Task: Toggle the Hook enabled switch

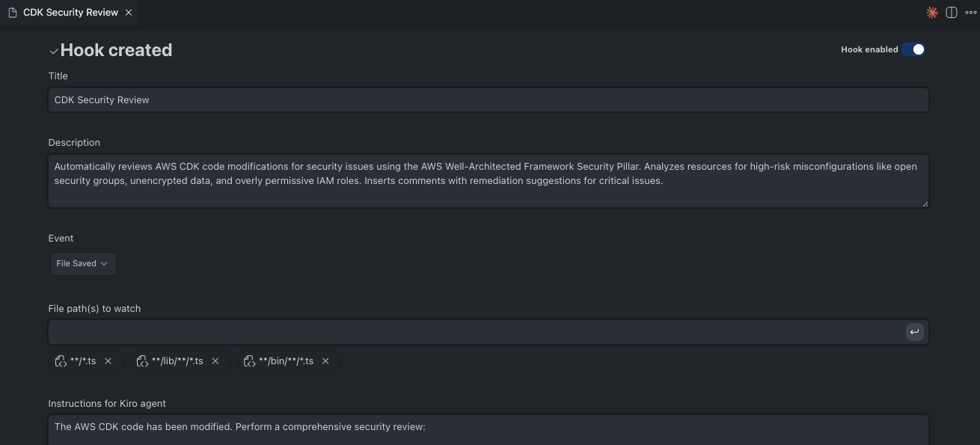Action: point(913,49)
